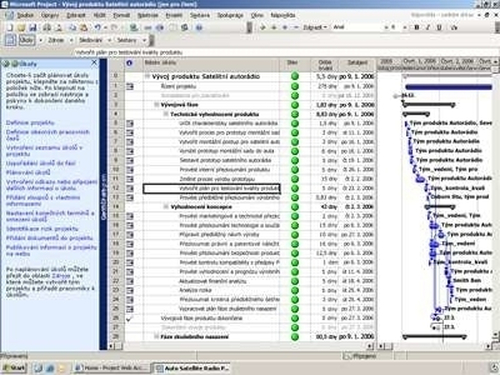500x375 pixels.
Task: Click the Hide Subtasks minus icon
Action: click(296, 27)
